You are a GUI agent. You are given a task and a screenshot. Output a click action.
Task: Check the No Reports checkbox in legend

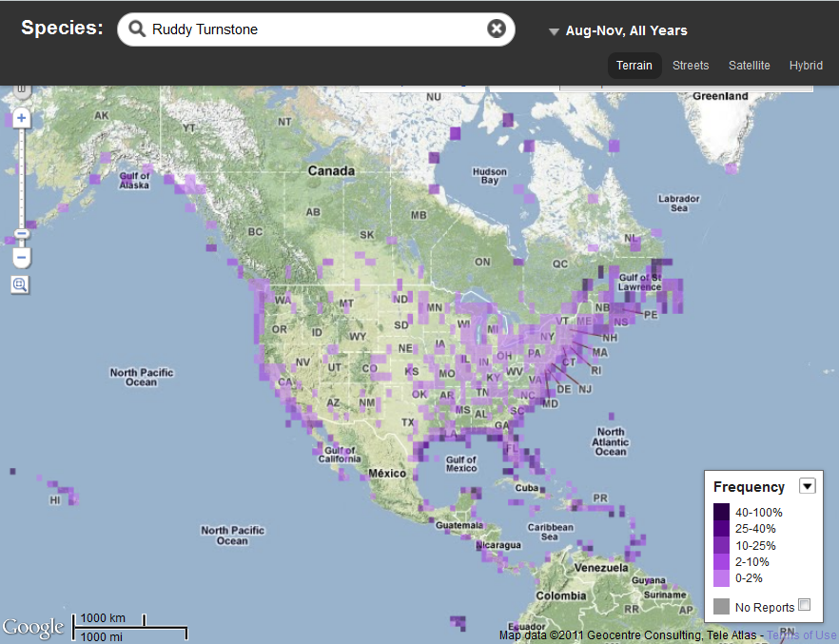point(804,605)
